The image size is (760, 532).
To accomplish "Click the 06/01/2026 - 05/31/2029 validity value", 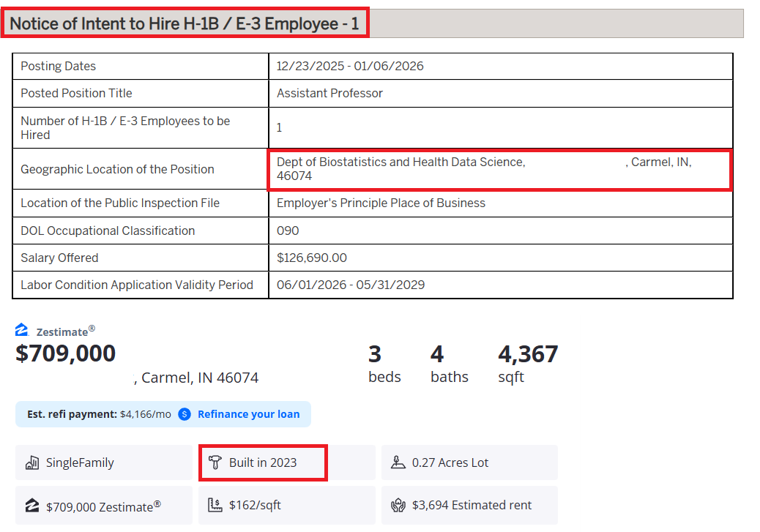I will pyautogui.click(x=351, y=285).
